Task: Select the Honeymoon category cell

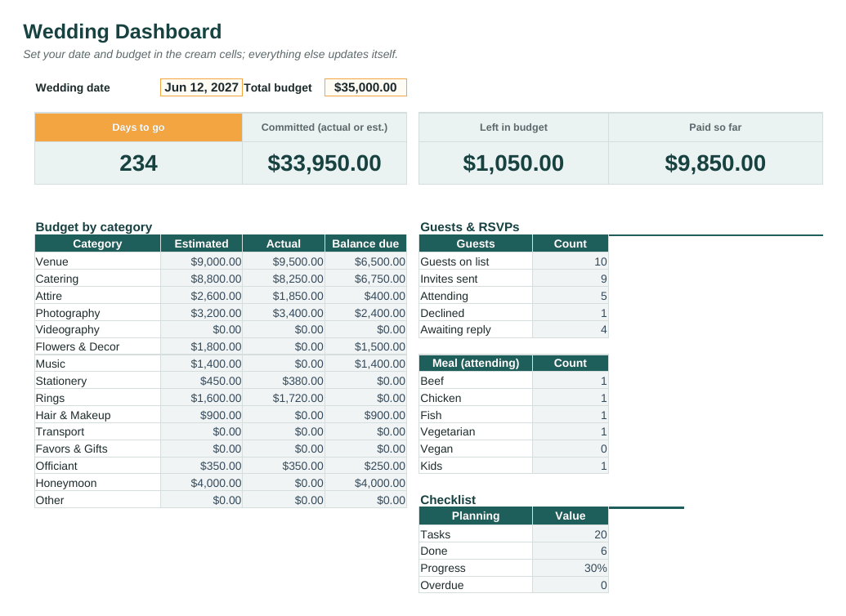Action: [97, 484]
